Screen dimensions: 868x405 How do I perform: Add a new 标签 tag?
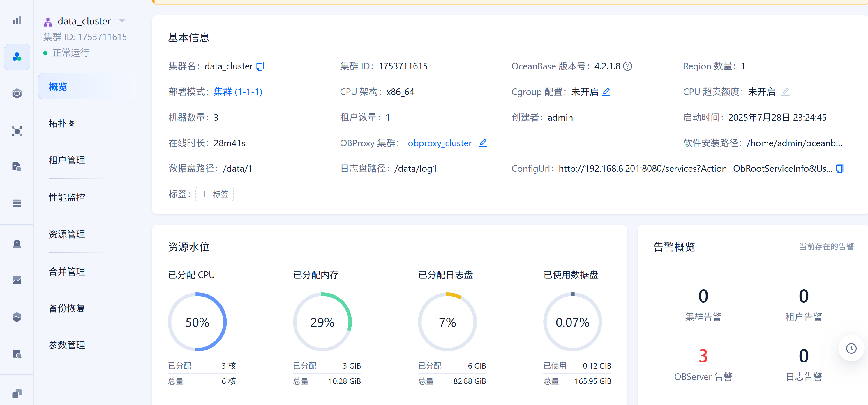click(215, 194)
